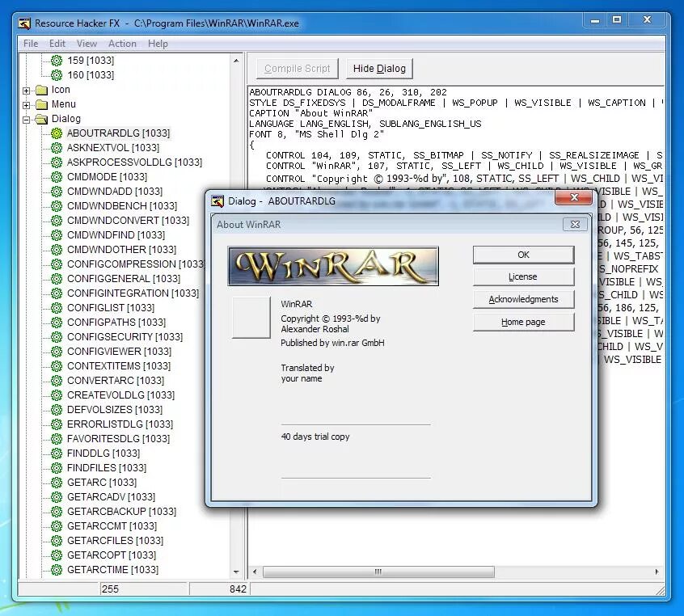The width and height of the screenshot is (684, 616).
Task: Click the gear icon beside DEFVOLSIZES [1033]
Action: (57, 410)
